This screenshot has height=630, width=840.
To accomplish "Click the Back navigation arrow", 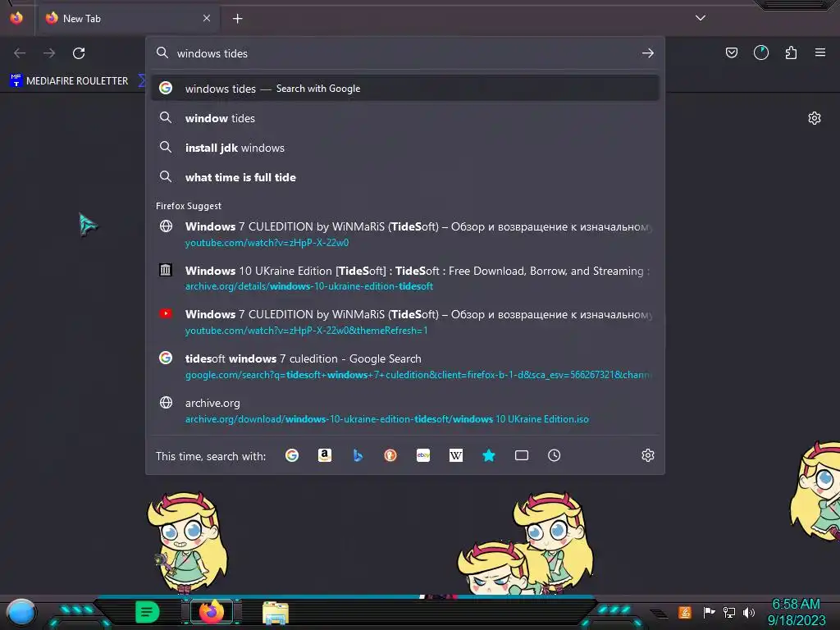I will coord(20,53).
